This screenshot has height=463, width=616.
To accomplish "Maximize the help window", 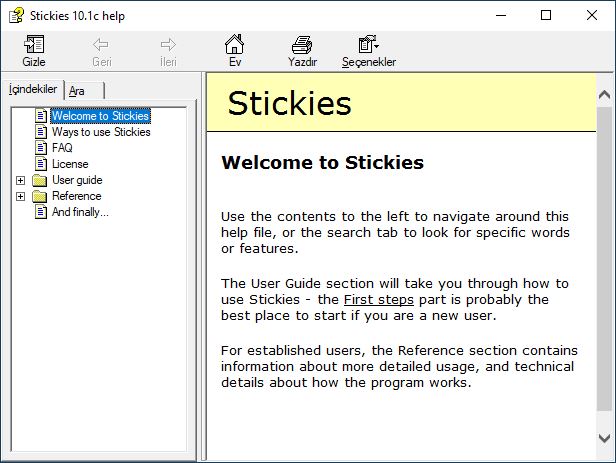I will pyautogui.click(x=546, y=15).
